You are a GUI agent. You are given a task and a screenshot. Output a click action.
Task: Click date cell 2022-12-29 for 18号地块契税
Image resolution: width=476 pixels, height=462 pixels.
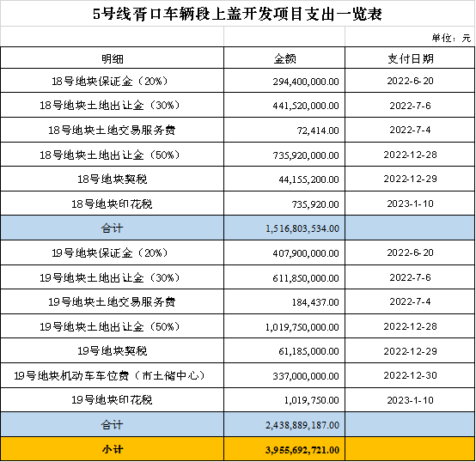(410, 179)
